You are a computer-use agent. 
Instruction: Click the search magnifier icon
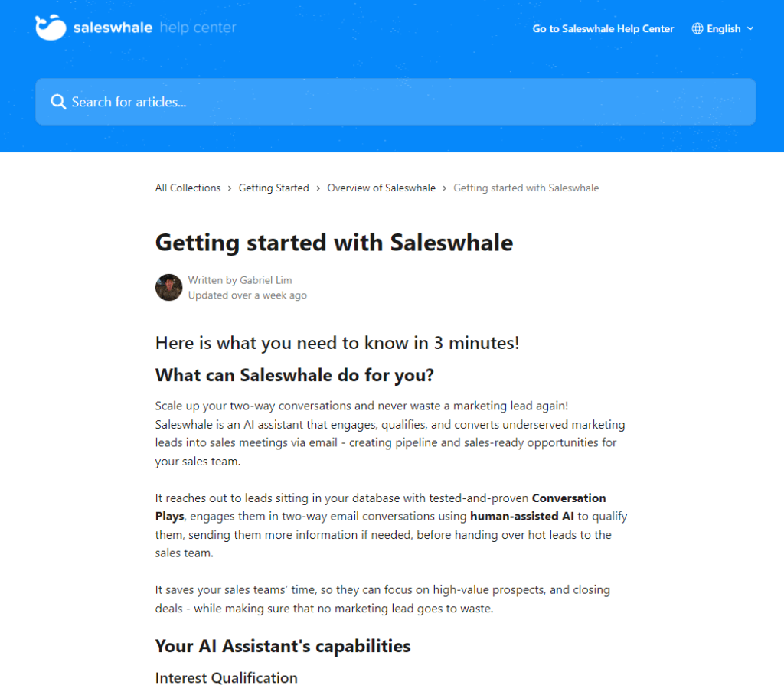57,102
